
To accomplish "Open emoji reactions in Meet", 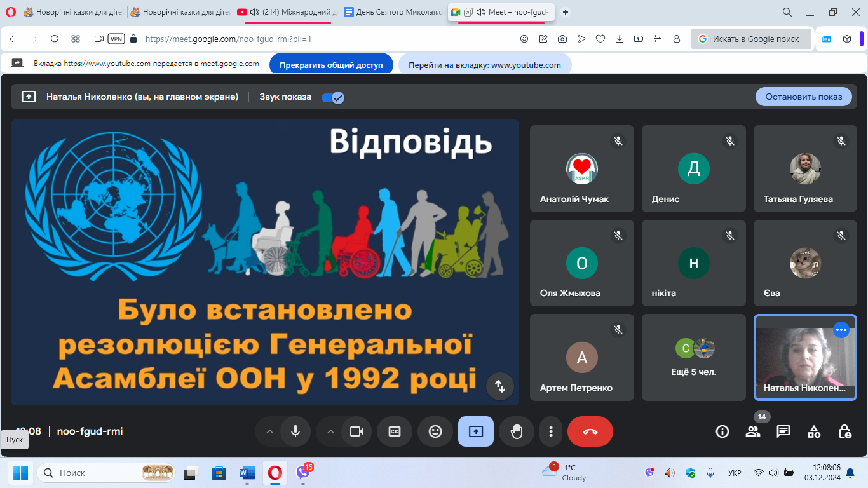I will coord(435,431).
